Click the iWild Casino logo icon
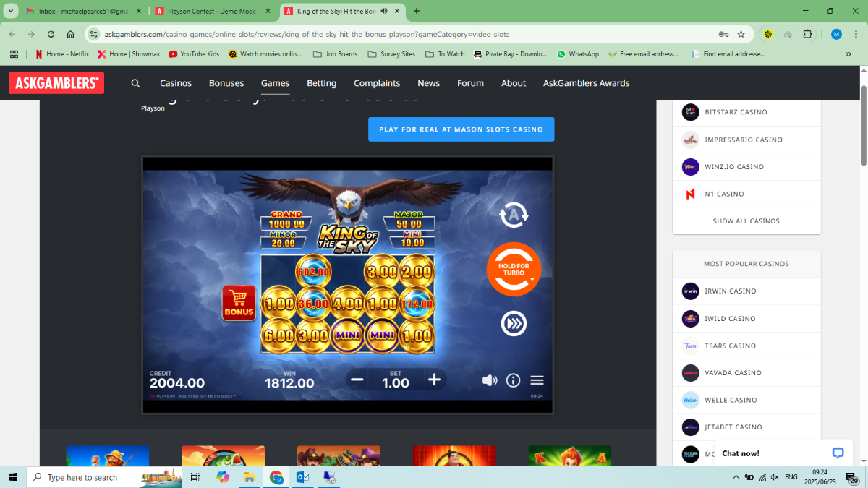 coord(691,319)
